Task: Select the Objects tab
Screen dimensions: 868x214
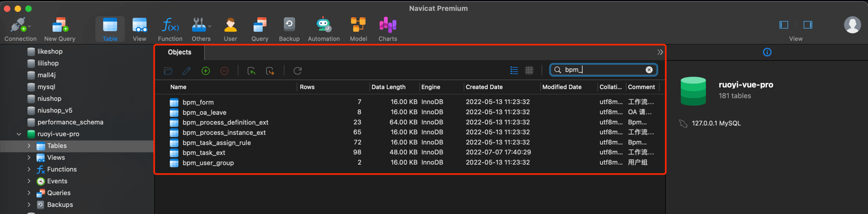Action: pyautogui.click(x=179, y=52)
